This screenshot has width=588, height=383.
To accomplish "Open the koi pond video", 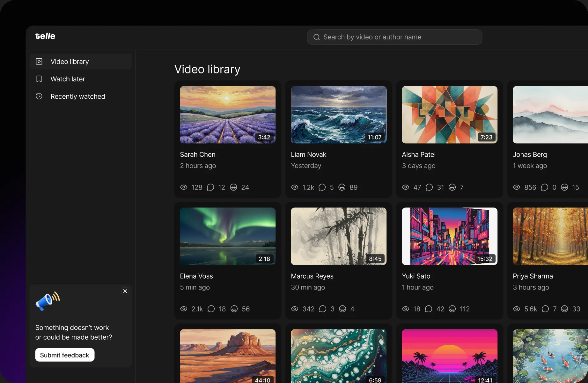I will coord(550,356).
